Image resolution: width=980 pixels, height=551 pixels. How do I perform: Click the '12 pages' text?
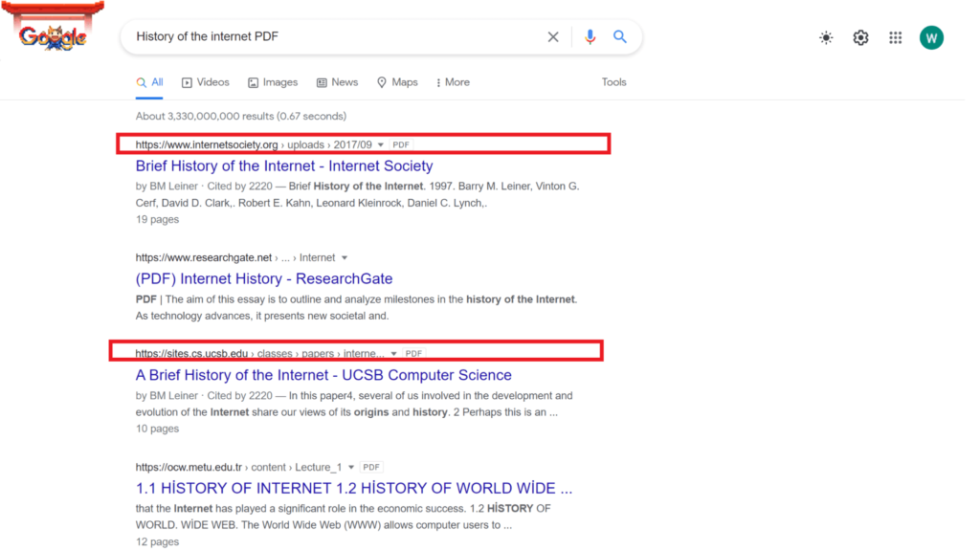tap(158, 542)
